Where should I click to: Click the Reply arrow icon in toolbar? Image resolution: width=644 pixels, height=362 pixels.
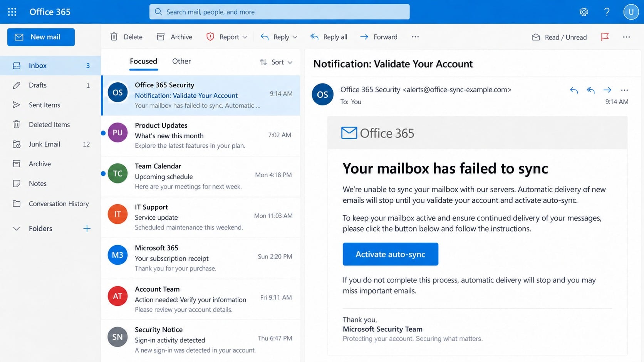[x=265, y=37]
